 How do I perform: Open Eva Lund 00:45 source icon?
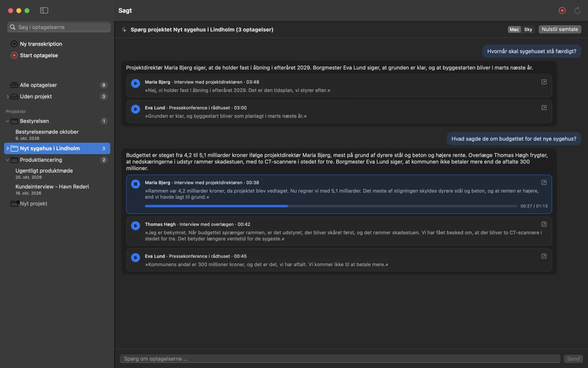(x=544, y=256)
